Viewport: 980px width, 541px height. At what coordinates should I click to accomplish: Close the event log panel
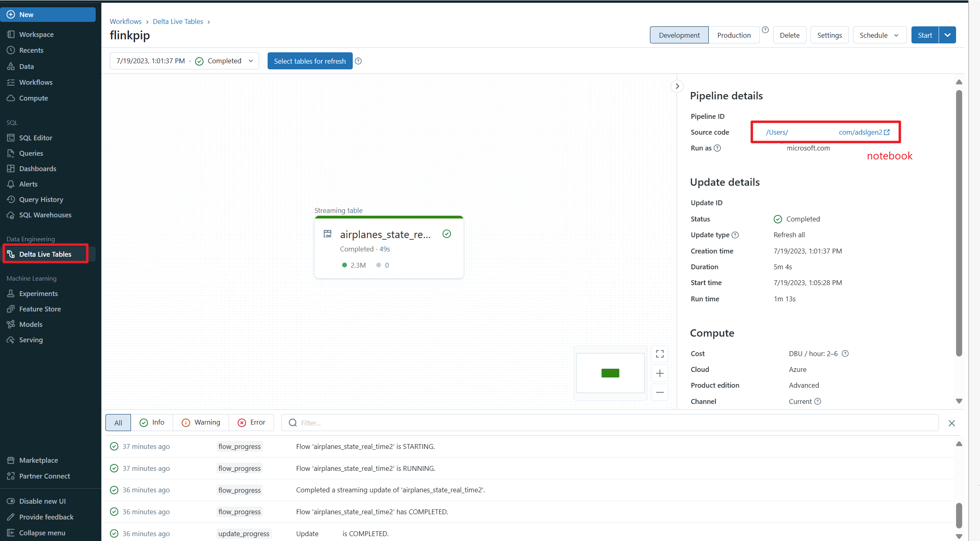[952, 423]
